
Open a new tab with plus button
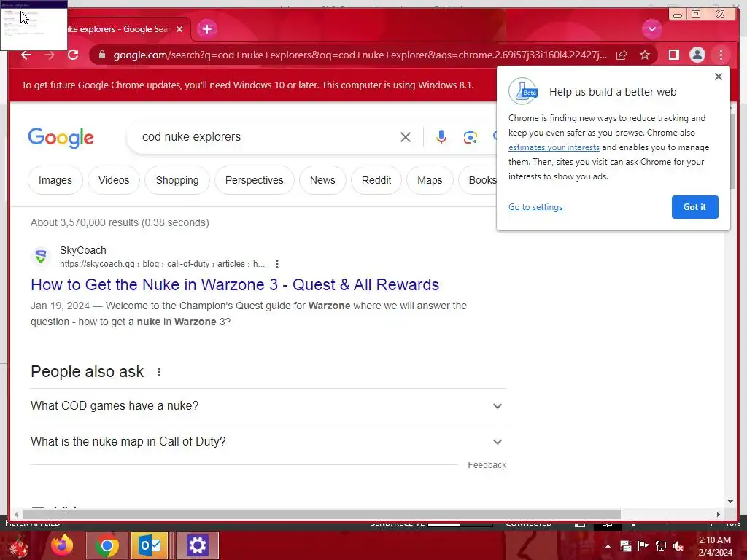206,29
